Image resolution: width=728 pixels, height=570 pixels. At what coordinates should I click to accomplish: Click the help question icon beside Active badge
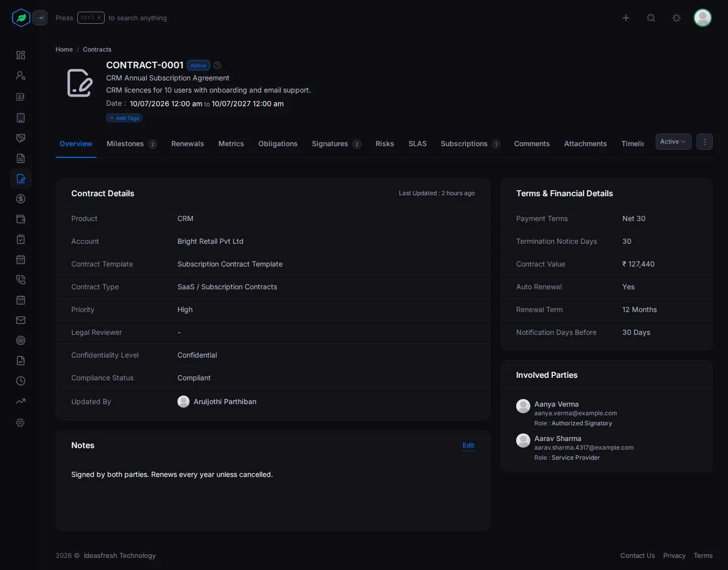point(217,65)
